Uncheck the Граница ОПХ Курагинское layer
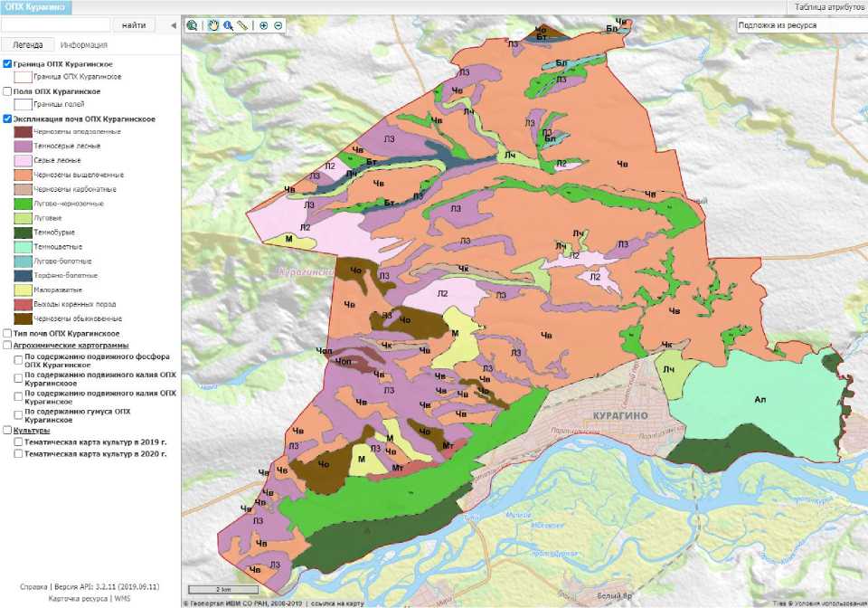Screen dimensions: 868x608 (8, 64)
